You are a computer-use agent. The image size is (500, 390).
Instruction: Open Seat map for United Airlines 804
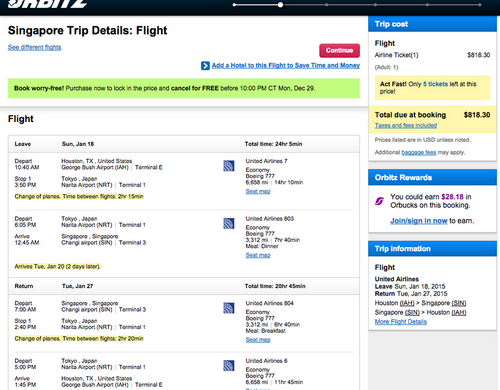[x=258, y=340]
